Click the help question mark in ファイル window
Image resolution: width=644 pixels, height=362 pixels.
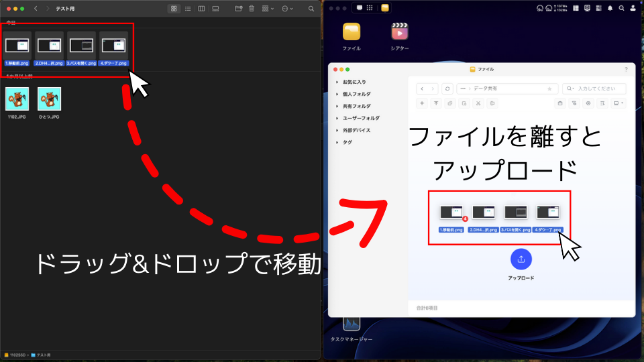[626, 69]
